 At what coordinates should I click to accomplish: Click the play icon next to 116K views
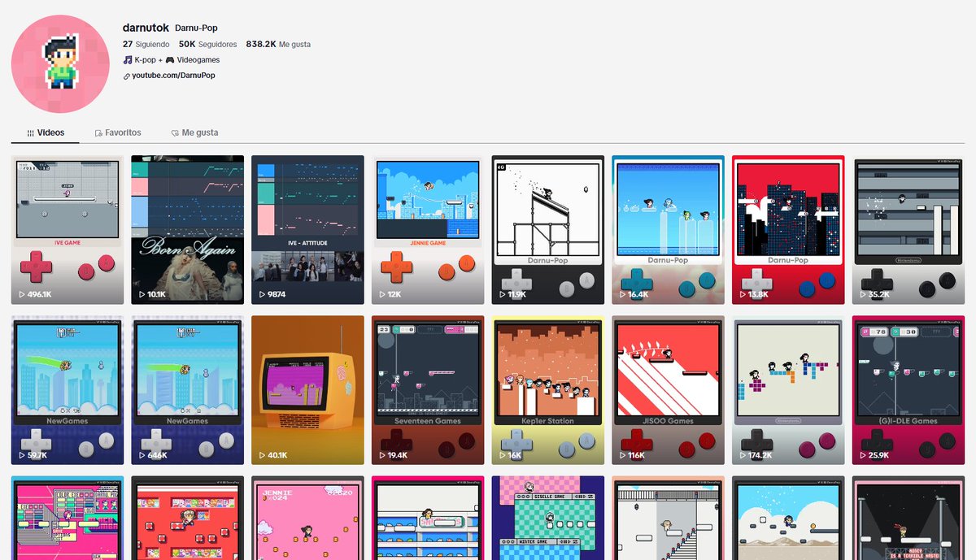(623, 455)
